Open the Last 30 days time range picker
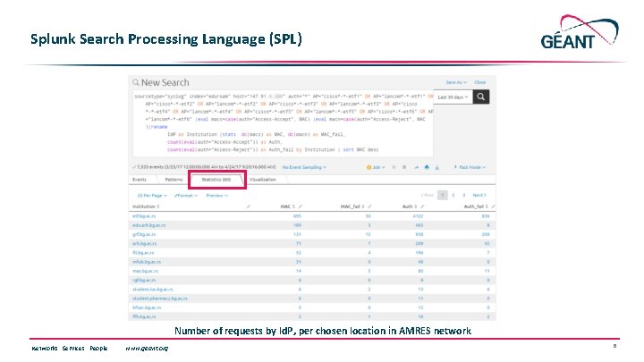This screenshot has height=362, width=644. point(453,97)
